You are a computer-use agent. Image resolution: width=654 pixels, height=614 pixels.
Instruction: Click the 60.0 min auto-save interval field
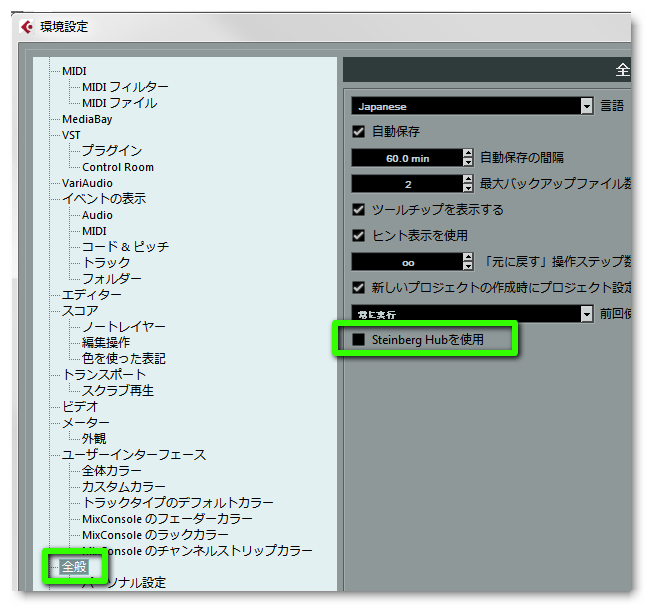(407, 158)
